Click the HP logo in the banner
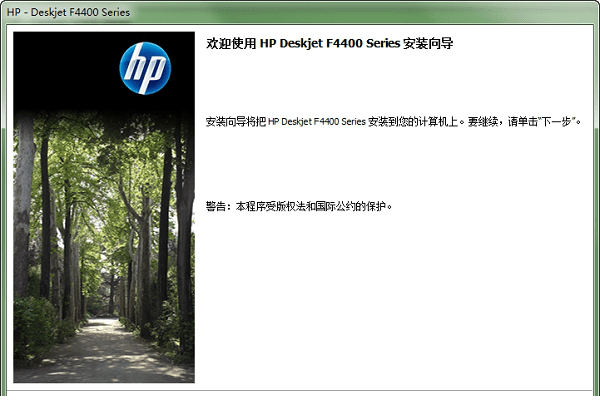The width and height of the screenshot is (600, 411). pos(145,68)
